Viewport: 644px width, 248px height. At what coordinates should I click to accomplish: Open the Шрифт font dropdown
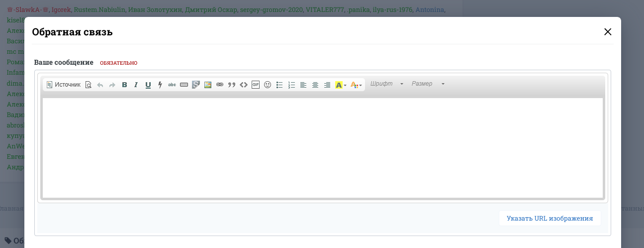pos(387,84)
